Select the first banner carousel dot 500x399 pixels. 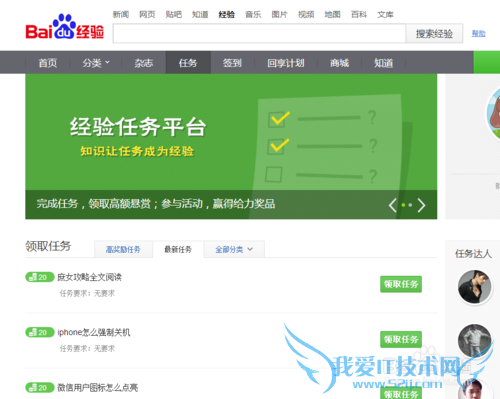403,205
